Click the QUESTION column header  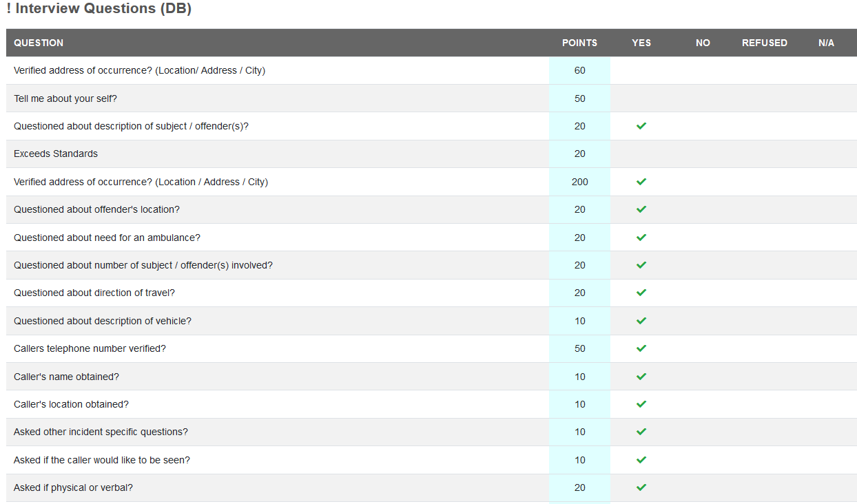(39, 43)
